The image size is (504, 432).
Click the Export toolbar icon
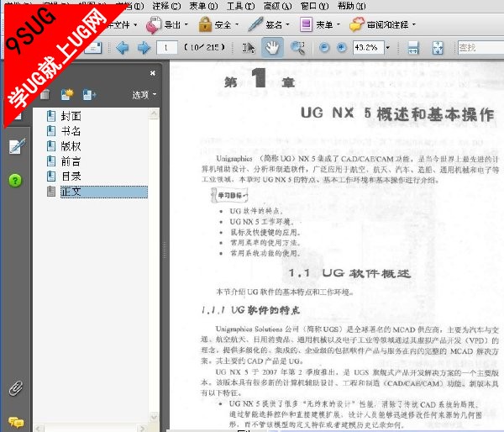[154, 25]
